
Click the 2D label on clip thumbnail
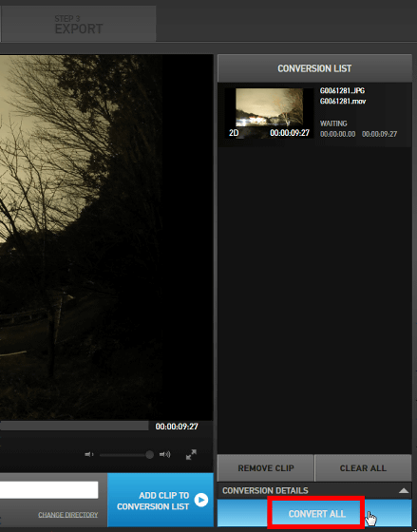[x=234, y=133]
